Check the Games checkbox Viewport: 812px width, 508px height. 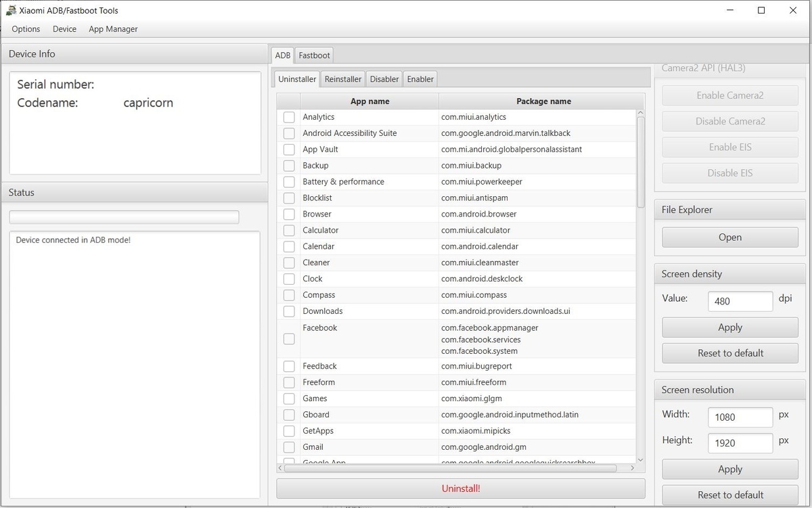point(289,399)
